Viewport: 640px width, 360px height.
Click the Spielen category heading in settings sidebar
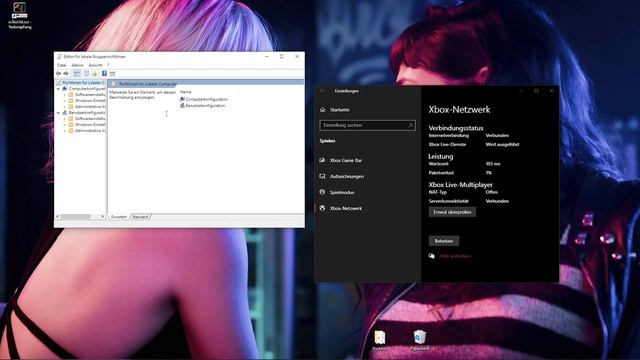click(x=327, y=141)
